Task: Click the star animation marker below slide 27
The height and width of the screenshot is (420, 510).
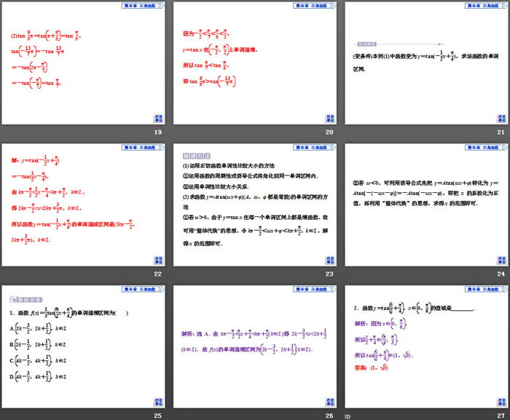Action: [348, 416]
